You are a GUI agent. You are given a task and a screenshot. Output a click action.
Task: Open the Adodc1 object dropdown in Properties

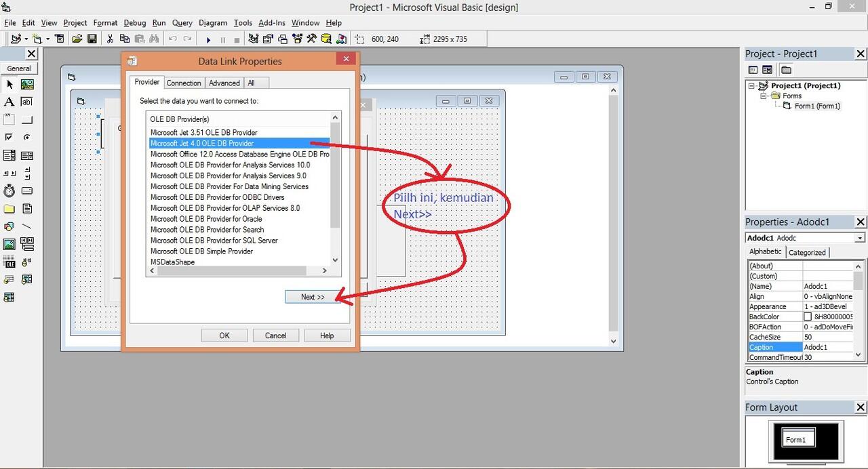[860, 238]
